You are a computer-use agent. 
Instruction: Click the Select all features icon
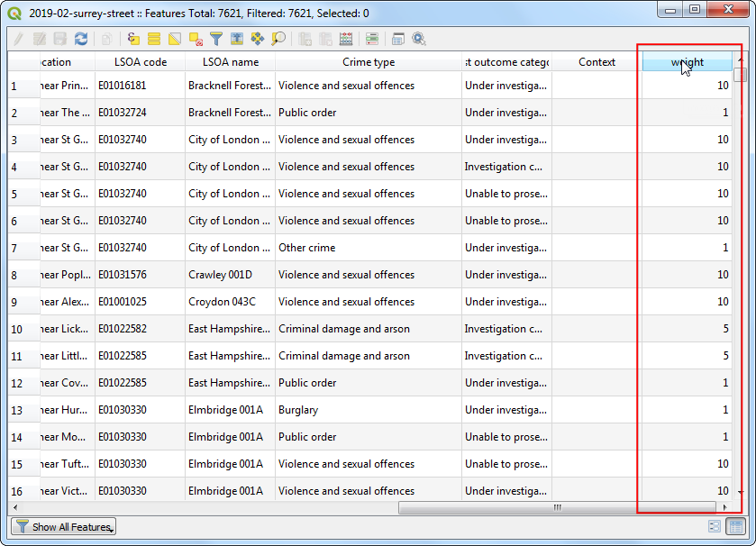tap(154, 39)
